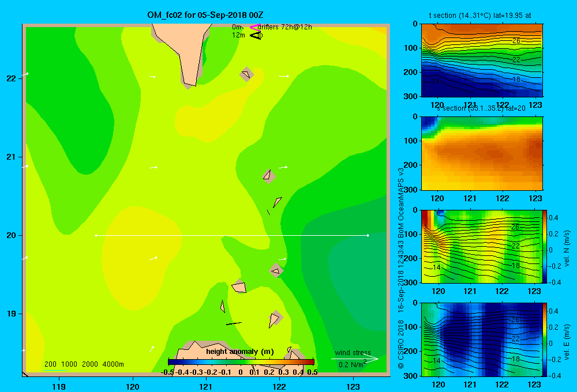Click the '1000' bathymetry legend value
This screenshot has height=392, width=577.
[x=69, y=364]
